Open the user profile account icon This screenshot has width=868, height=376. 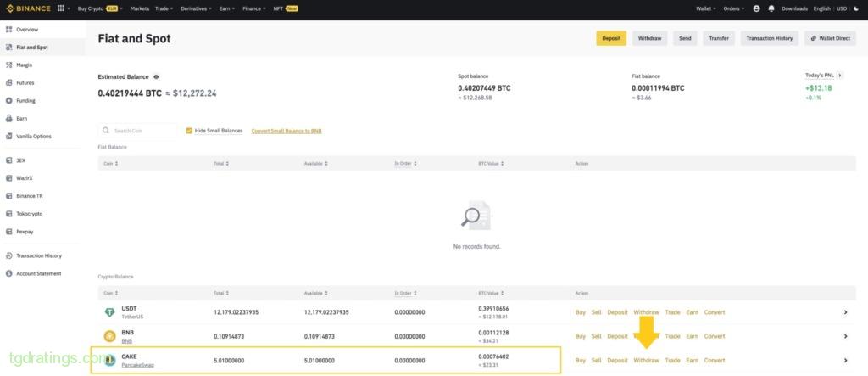tap(757, 8)
